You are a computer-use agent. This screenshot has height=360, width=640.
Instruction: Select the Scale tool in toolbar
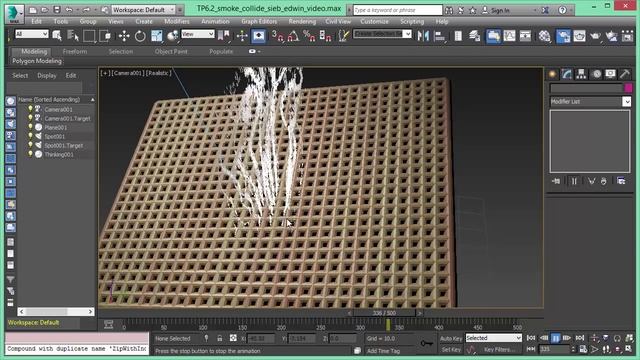pos(156,36)
